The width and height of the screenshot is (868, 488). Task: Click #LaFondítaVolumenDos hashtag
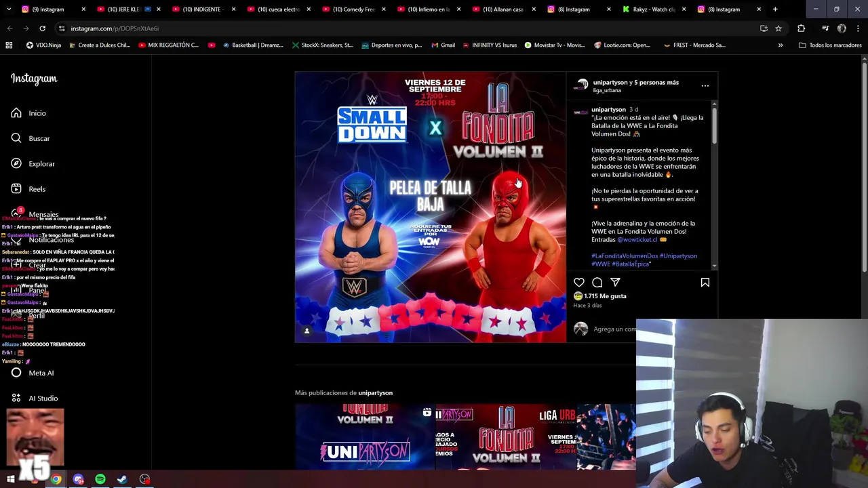click(625, 256)
